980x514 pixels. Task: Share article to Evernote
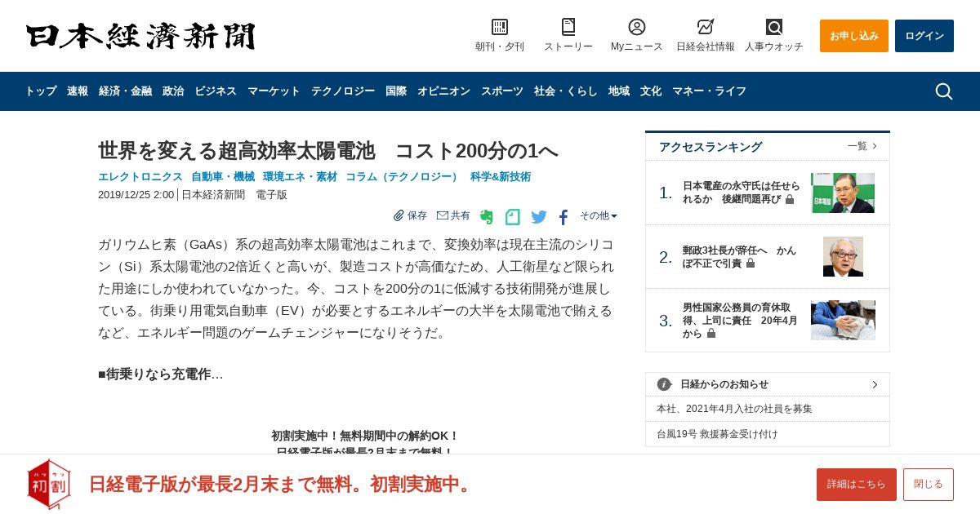pos(487,217)
